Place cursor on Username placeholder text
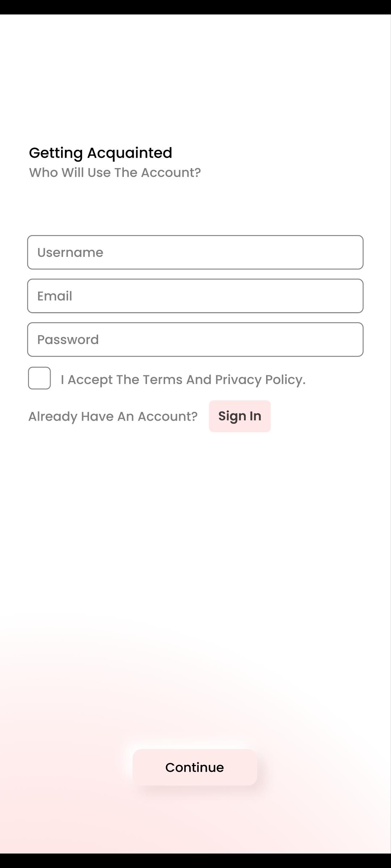The width and height of the screenshot is (391, 868). (70, 252)
